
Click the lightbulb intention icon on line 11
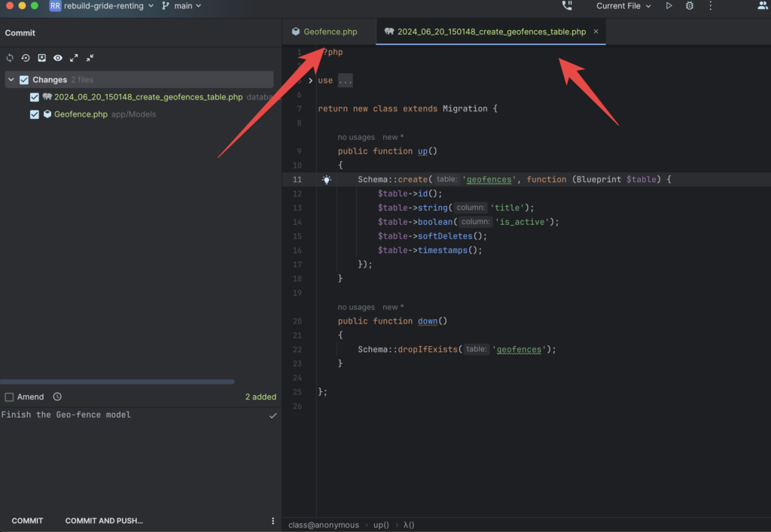[327, 180]
